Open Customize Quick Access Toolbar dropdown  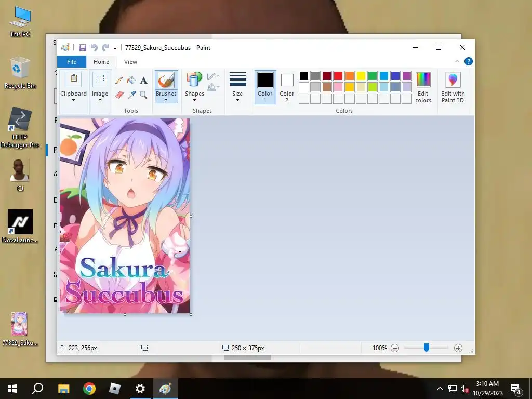point(115,48)
